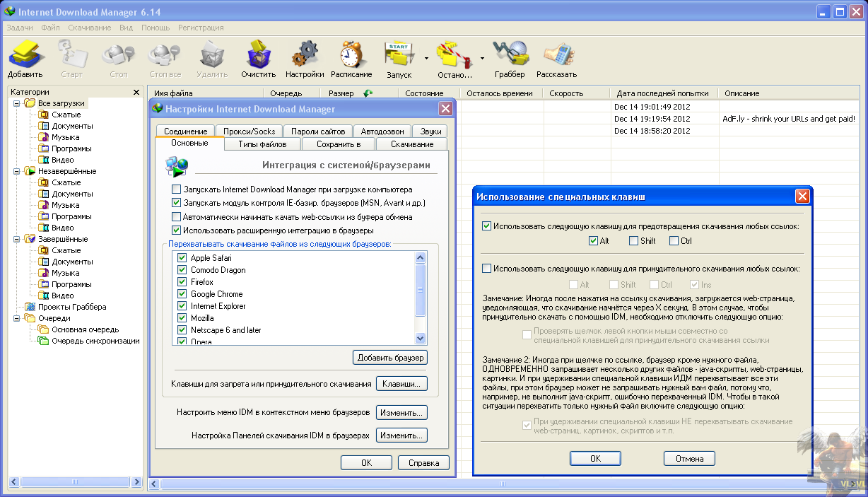Uncheck Google Chrome in browser list
Image resolution: width=868 pixels, height=497 pixels.
pyautogui.click(x=182, y=294)
